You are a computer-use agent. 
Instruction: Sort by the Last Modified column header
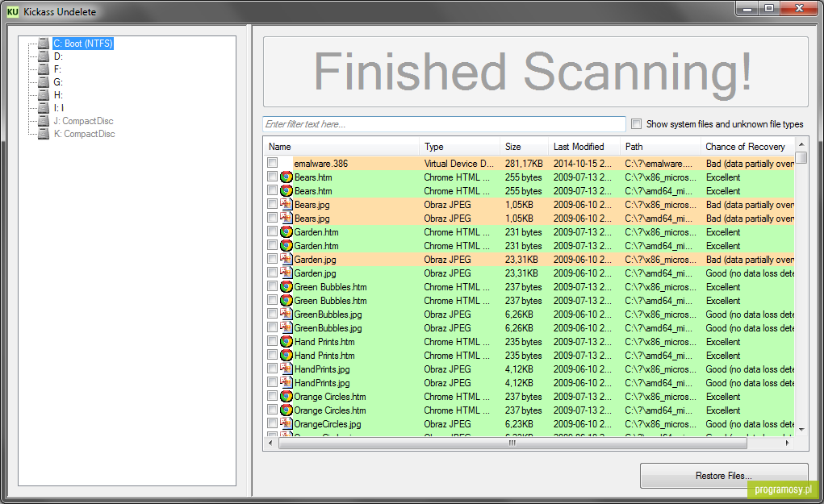click(x=584, y=147)
